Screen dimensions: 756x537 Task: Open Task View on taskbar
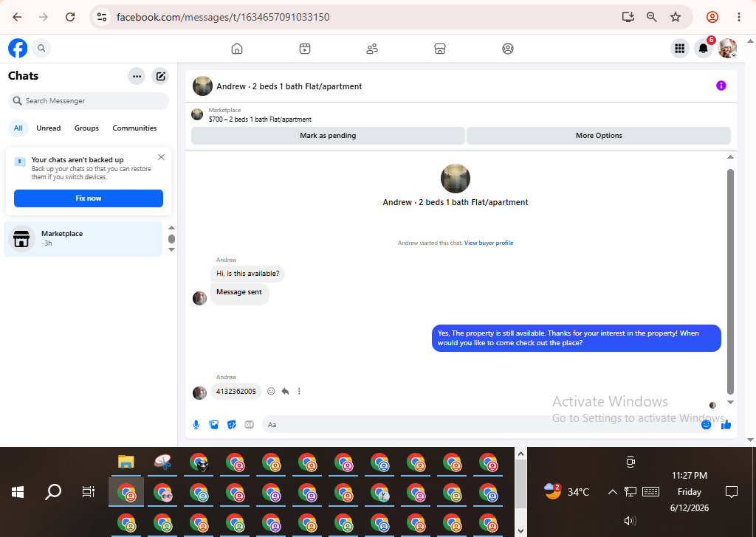pos(89,492)
